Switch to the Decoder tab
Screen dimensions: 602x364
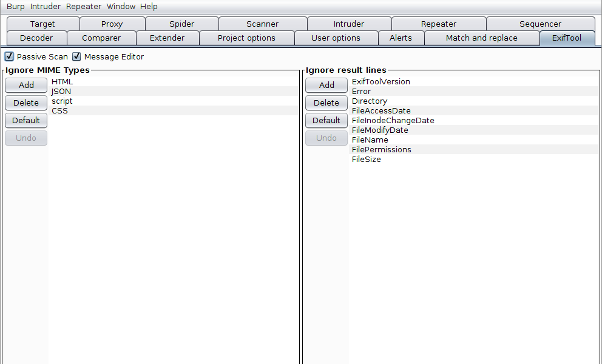36,38
